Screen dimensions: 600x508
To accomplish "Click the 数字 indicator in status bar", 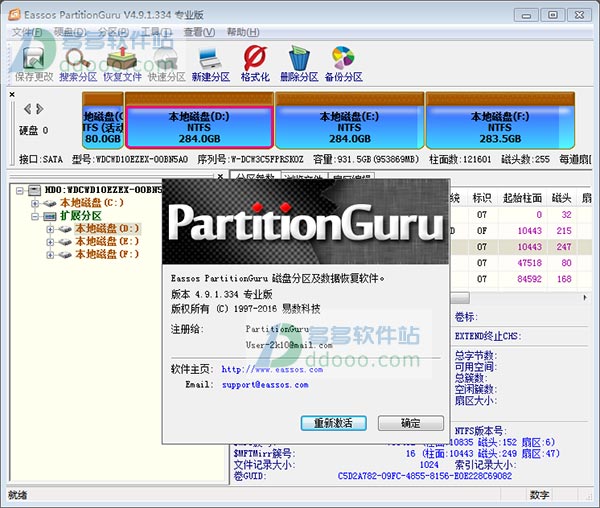I will 540,495.
